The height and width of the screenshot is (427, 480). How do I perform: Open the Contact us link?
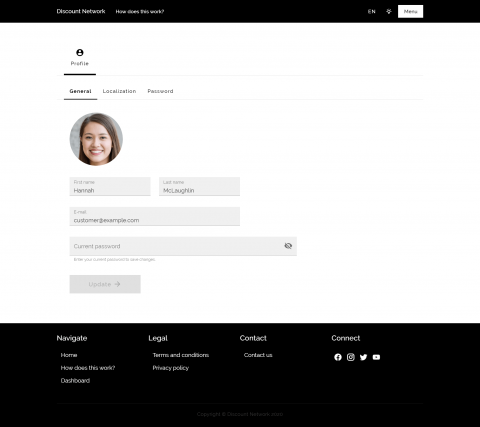point(258,355)
